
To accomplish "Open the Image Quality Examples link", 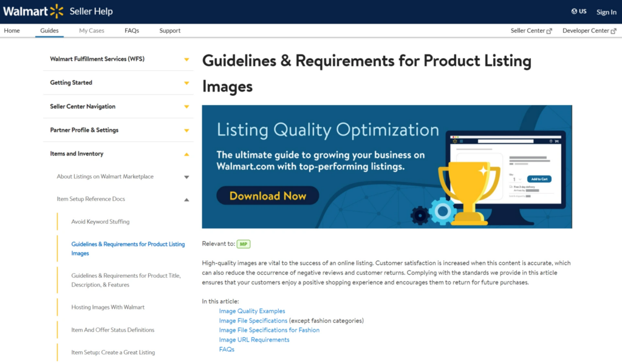I will 252,311.
